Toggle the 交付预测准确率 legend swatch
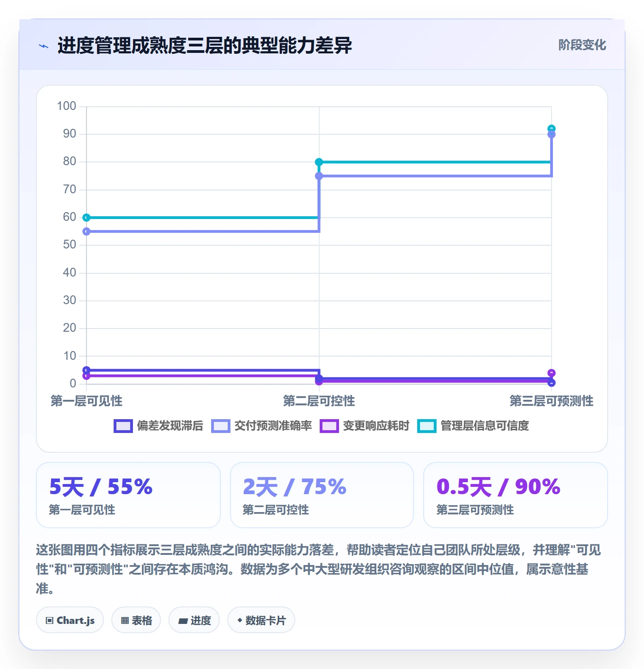 click(x=221, y=426)
